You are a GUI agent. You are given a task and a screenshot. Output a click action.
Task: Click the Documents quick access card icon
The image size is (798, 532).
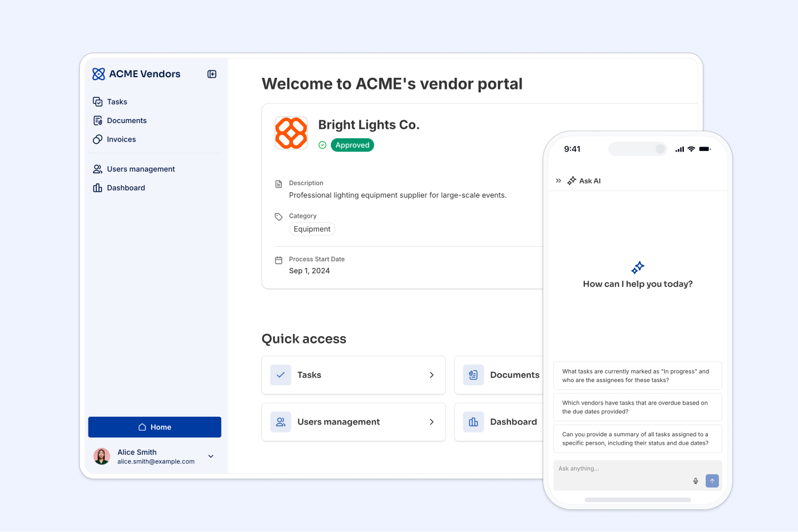(473, 375)
